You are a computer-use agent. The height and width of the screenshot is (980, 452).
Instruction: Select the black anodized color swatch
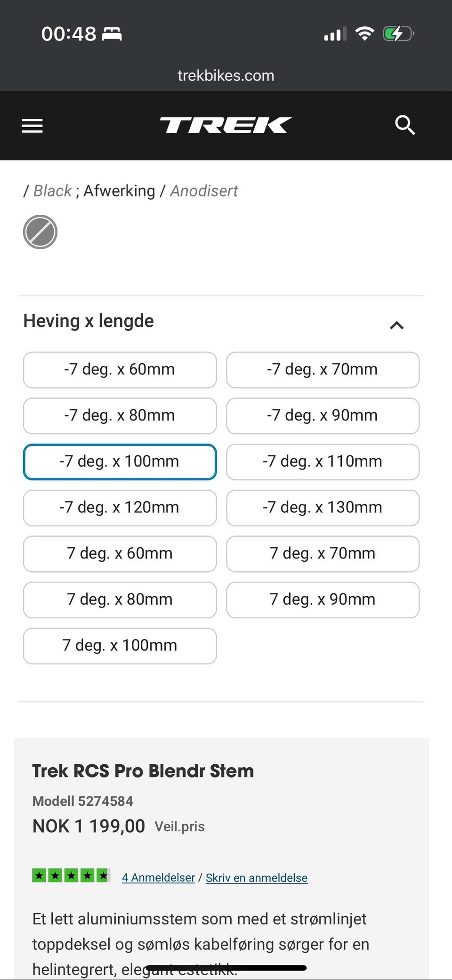tap(40, 232)
